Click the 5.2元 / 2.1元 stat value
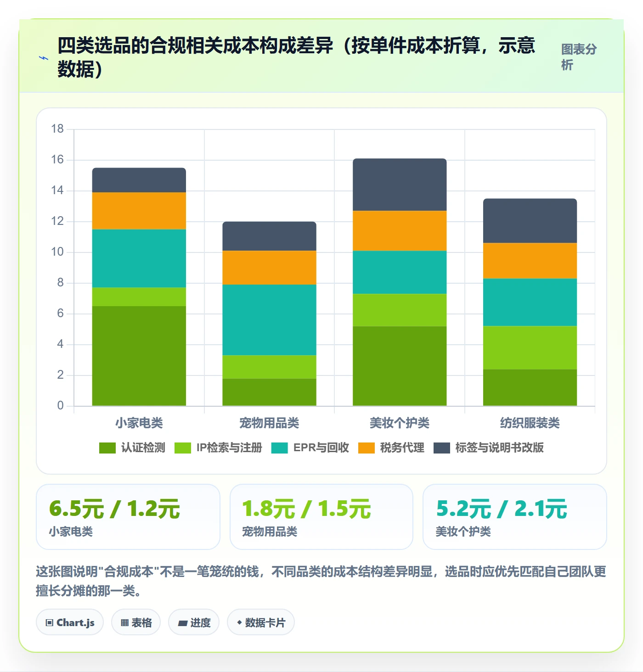643x672 pixels. click(502, 509)
